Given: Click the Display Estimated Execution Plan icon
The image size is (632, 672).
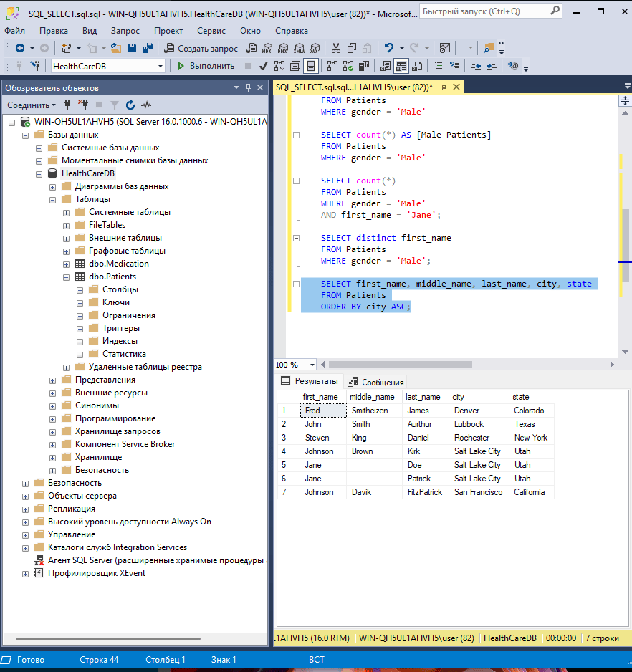Looking at the screenshot, I should tap(279, 66).
